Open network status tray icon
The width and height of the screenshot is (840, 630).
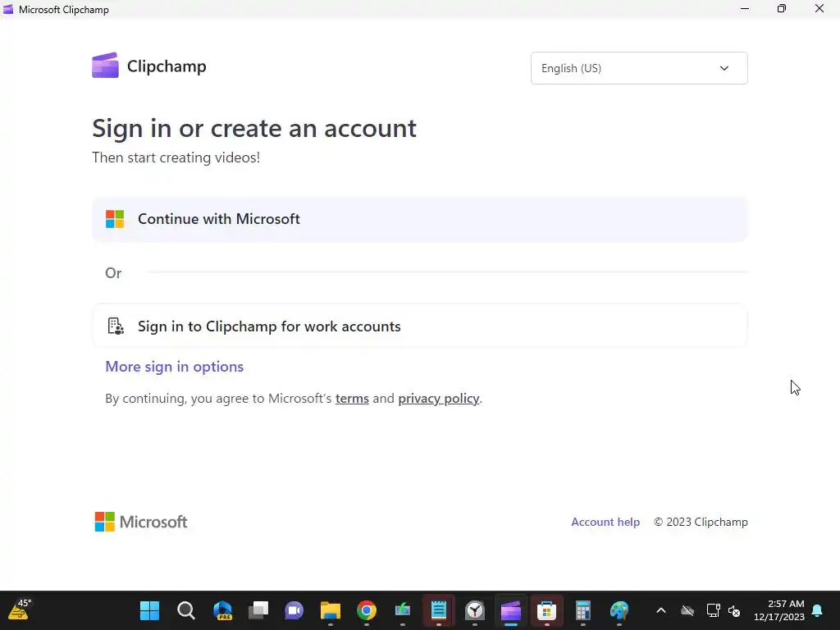[x=713, y=610]
